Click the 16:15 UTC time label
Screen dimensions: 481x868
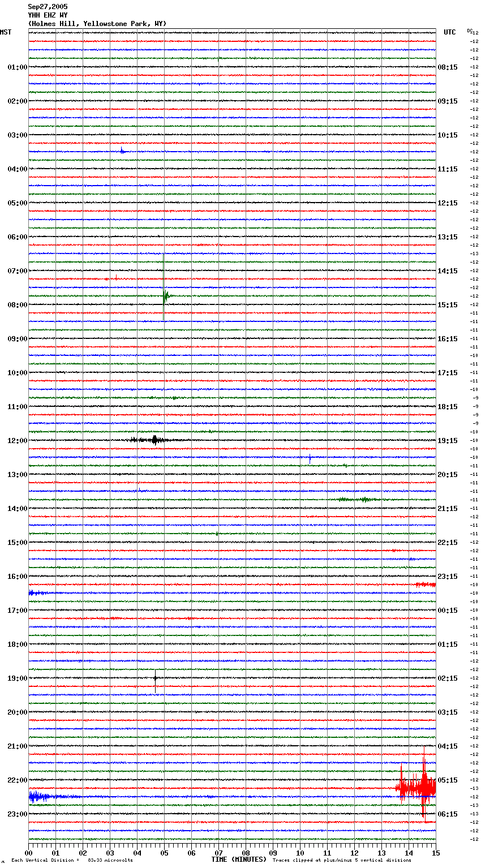448,339
